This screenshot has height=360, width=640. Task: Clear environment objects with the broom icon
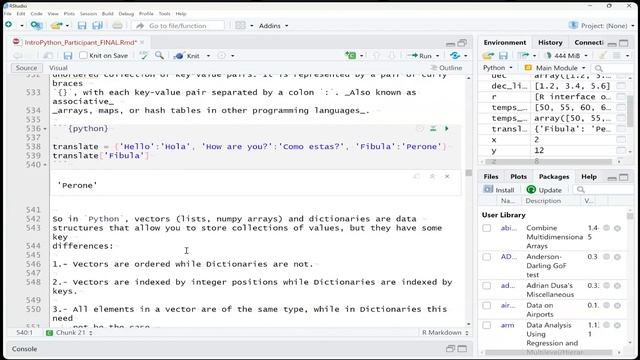(x=602, y=56)
